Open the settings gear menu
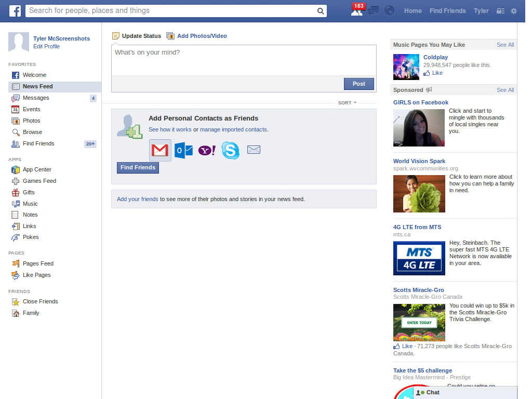532x399 pixels. click(514, 11)
